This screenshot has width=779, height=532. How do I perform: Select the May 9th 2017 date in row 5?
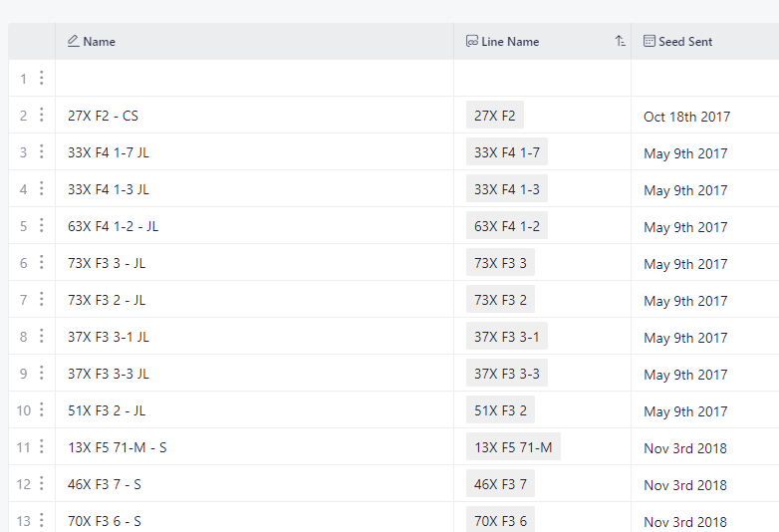click(685, 227)
